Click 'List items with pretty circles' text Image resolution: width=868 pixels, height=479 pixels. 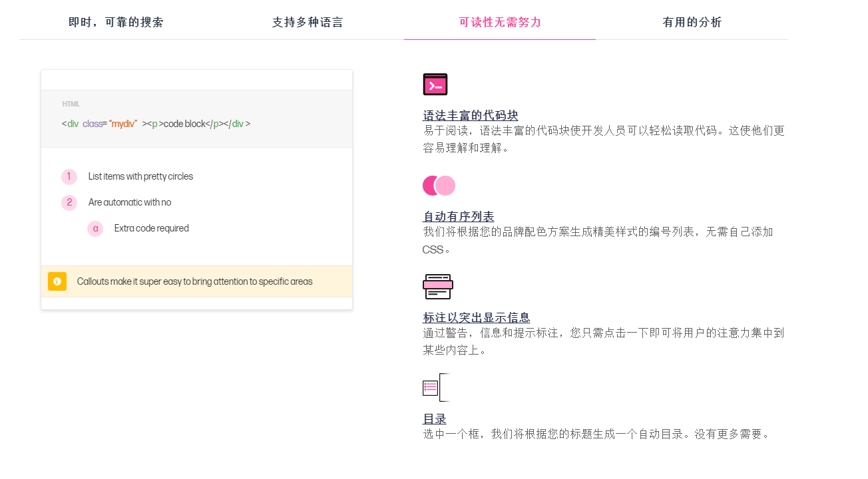[x=140, y=177]
